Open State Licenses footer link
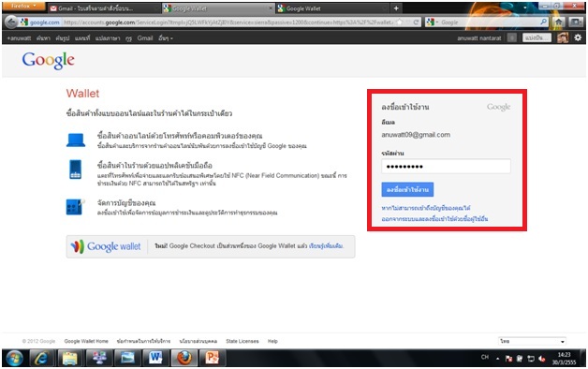This screenshot has width=588, height=369. pyautogui.click(x=243, y=341)
